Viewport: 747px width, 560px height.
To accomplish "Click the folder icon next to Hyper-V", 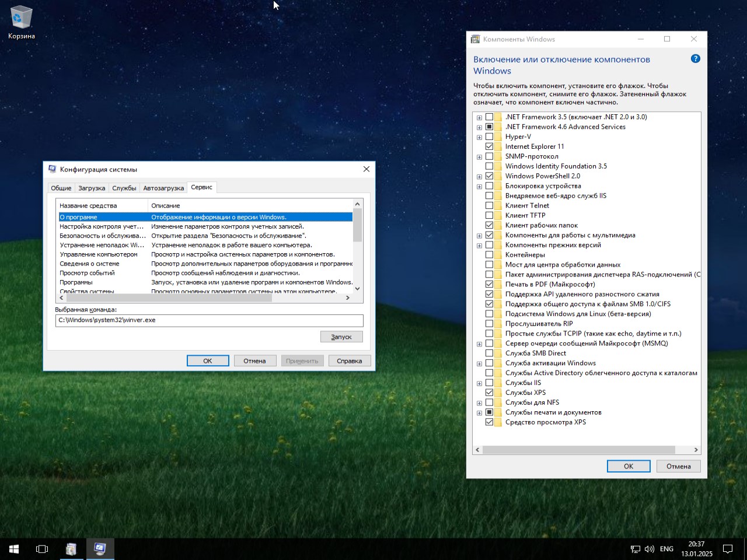I will tap(498, 136).
